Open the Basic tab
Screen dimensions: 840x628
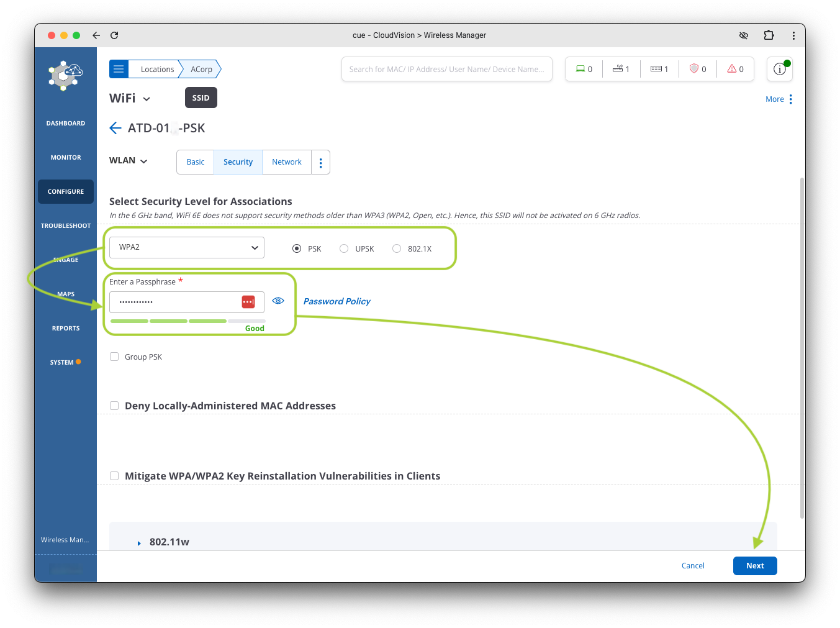195,162
